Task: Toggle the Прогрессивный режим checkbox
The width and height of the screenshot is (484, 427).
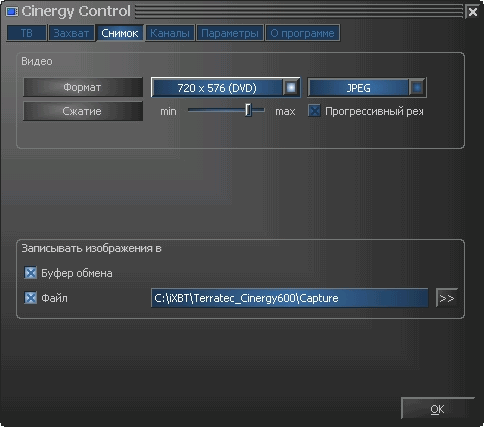Action: click(314, 111)
